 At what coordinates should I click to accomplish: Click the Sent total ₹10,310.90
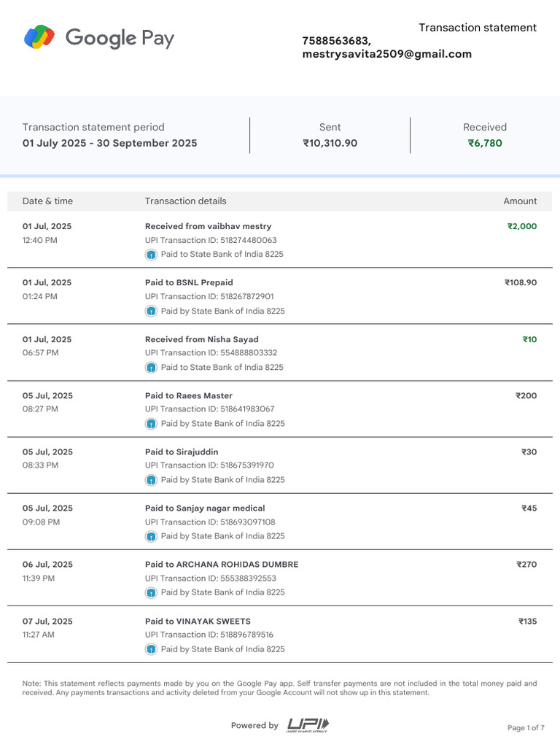pyautogui.click(x=330, y=143)
